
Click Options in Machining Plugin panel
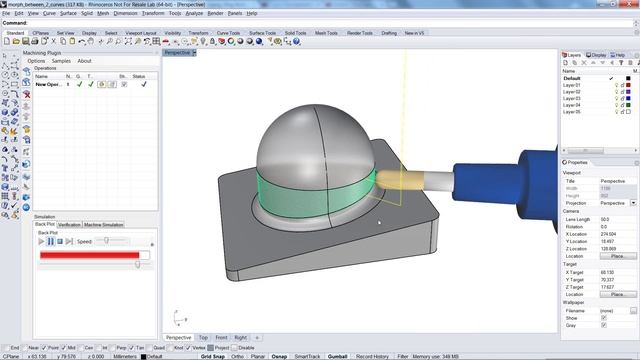36,61
